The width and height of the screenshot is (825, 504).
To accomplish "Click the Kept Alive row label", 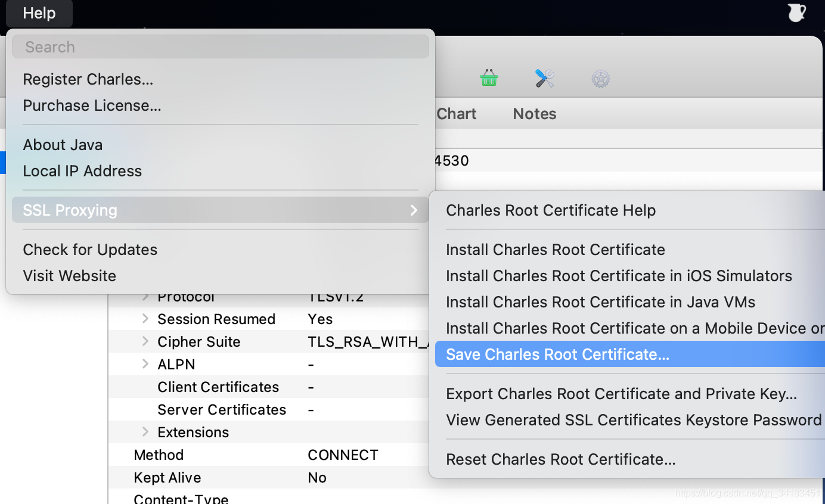I will pos(168,478).
